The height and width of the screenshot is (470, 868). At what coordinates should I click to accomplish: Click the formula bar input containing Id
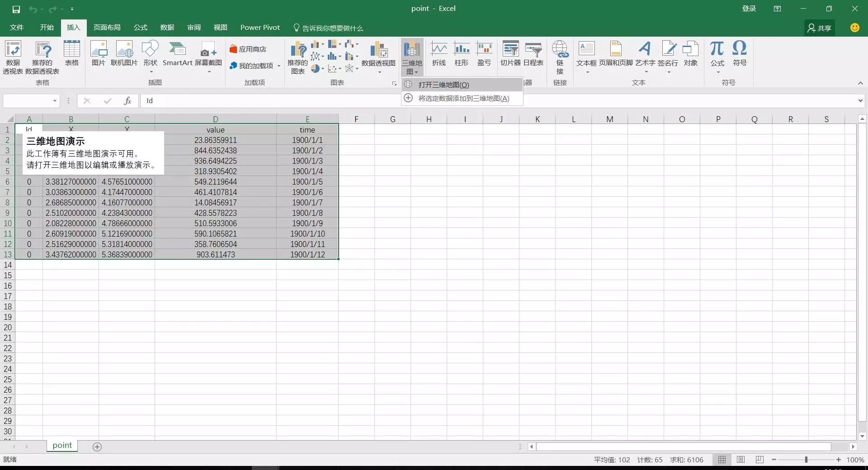click(497, 101)
